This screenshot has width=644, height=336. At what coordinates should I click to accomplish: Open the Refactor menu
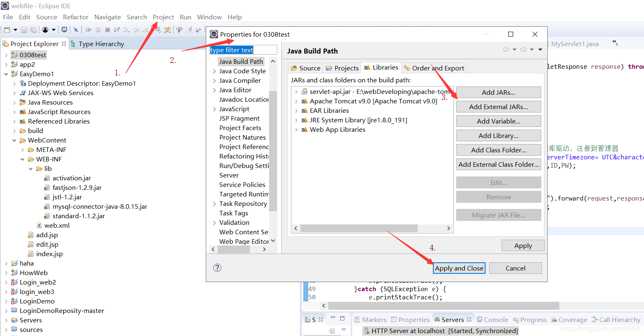pyautogui.click(x=76, y=17)
